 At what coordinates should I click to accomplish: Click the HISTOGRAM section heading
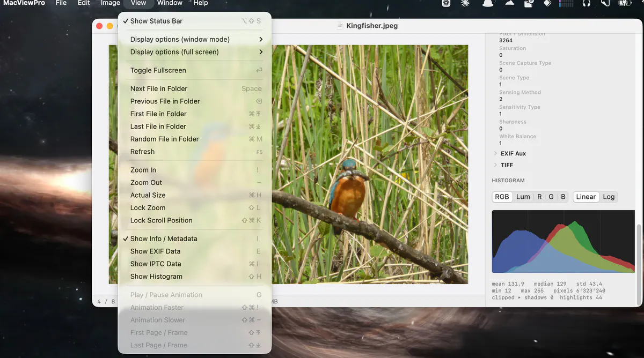pos(508,181)
